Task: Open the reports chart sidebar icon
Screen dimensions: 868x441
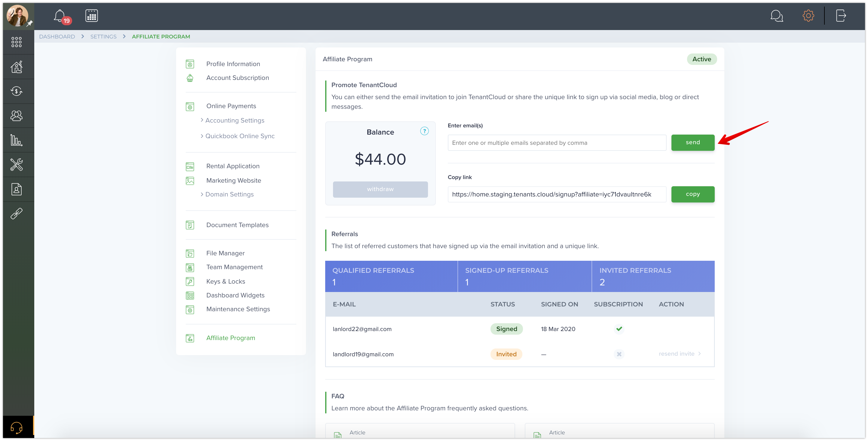Action: [17, 140]
